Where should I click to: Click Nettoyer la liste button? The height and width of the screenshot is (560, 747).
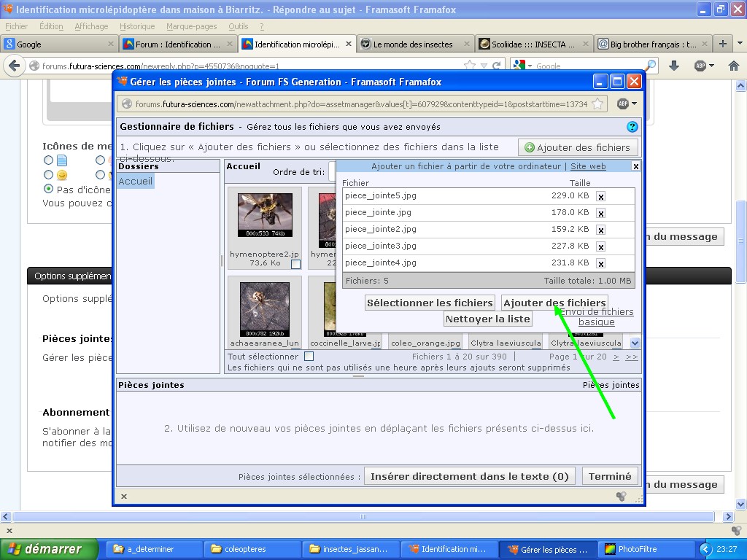[x=488, y=319]
